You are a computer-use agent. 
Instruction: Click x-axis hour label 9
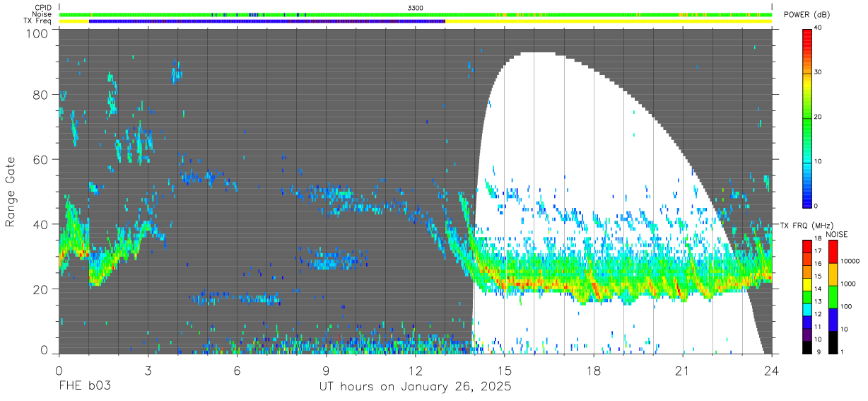tap(326, 371)
